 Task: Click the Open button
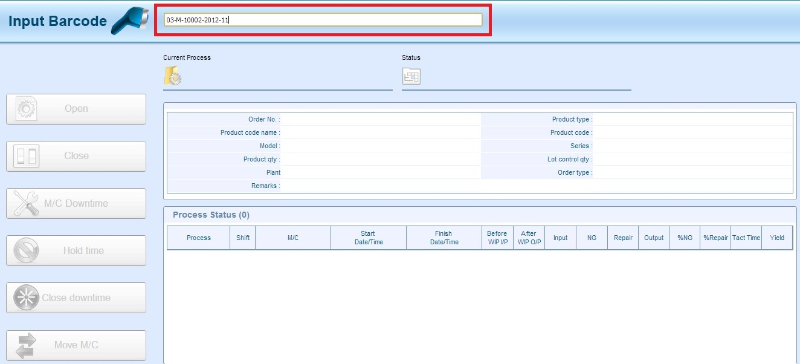pos(76,109)
